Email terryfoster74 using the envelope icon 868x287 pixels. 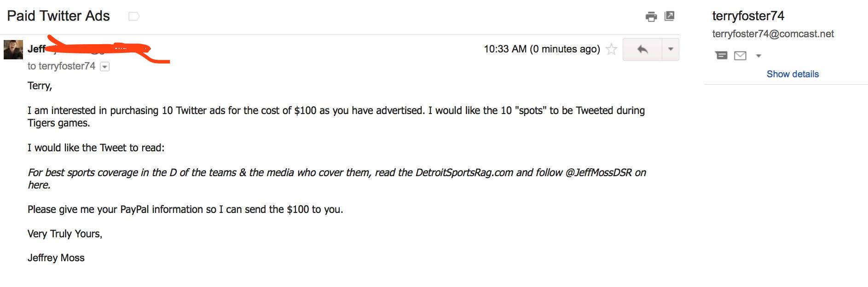[740, 56]
